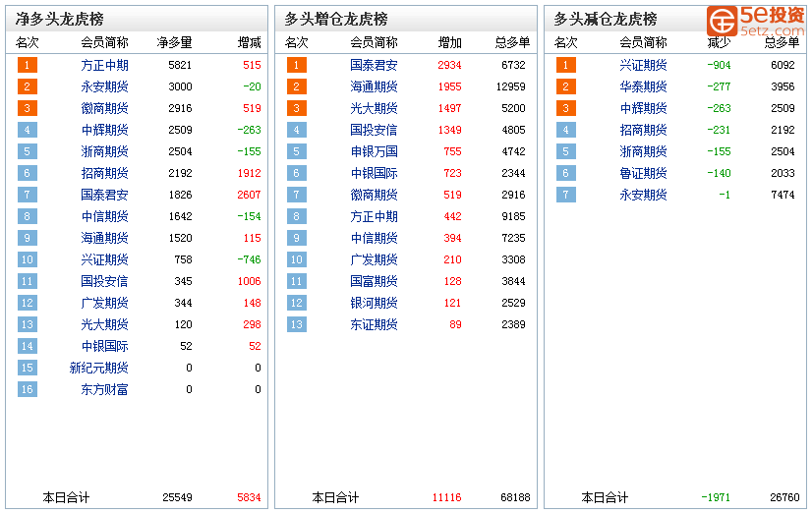The height and width of the screenshot is (514, 812).
Task: Open 徽商期货 in 净多头龙虎榜
Action: tap(104, 109)
